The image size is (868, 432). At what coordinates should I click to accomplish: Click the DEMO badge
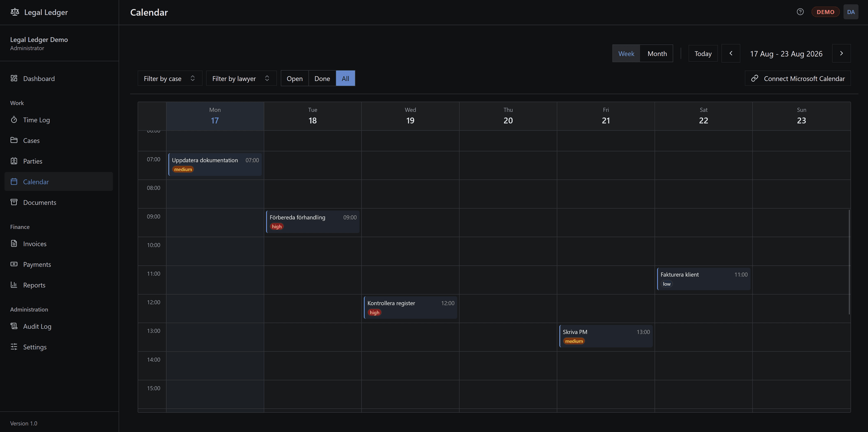[x=825, y=12]
